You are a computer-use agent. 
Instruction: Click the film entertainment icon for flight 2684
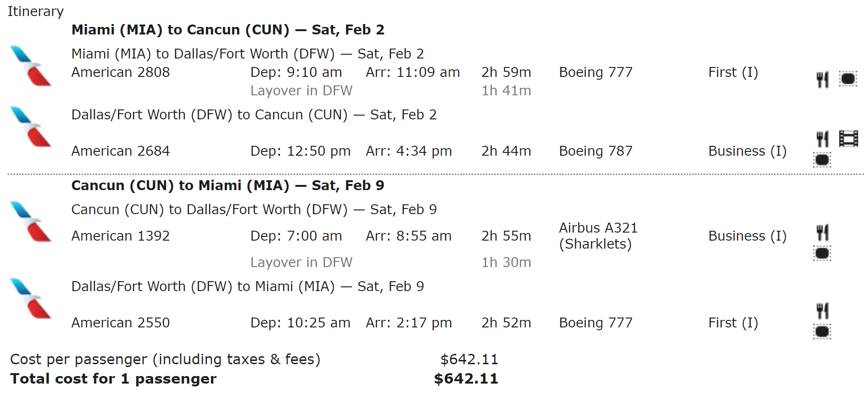pyautogui.click(x=848, y=139)
